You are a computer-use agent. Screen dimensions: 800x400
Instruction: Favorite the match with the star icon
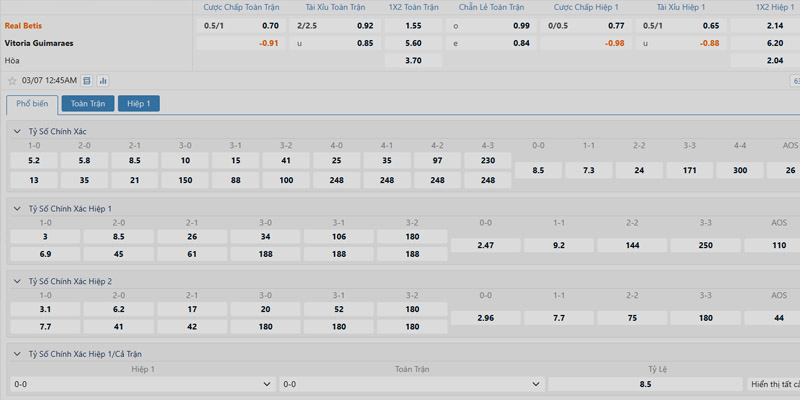pyautogui.click(x=12, y=81)
